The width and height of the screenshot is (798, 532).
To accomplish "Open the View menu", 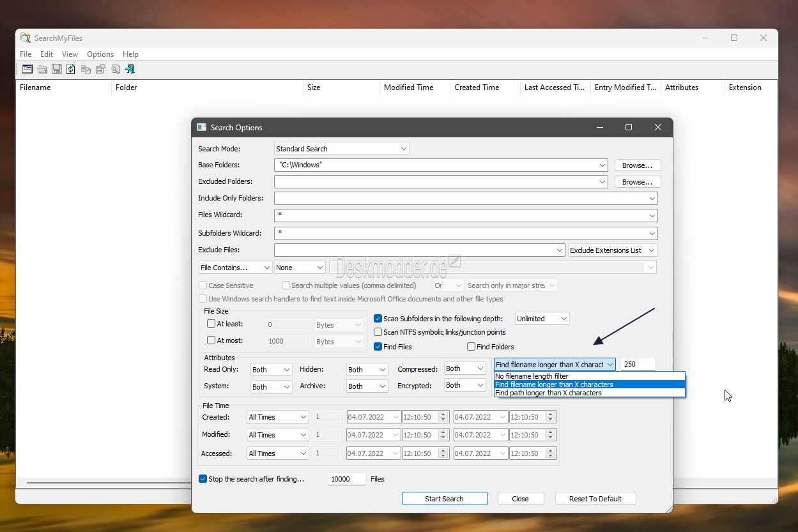I will pyautogui.click(x=70, y=54).
